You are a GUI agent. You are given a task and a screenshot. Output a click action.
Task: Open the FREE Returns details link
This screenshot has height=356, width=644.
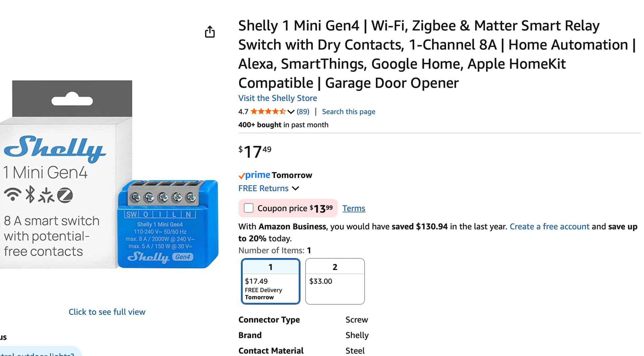(263, 188)
